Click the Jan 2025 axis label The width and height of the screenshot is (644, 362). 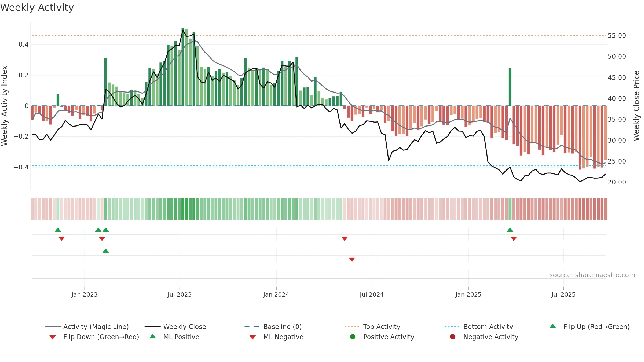[x=468, y=295]
